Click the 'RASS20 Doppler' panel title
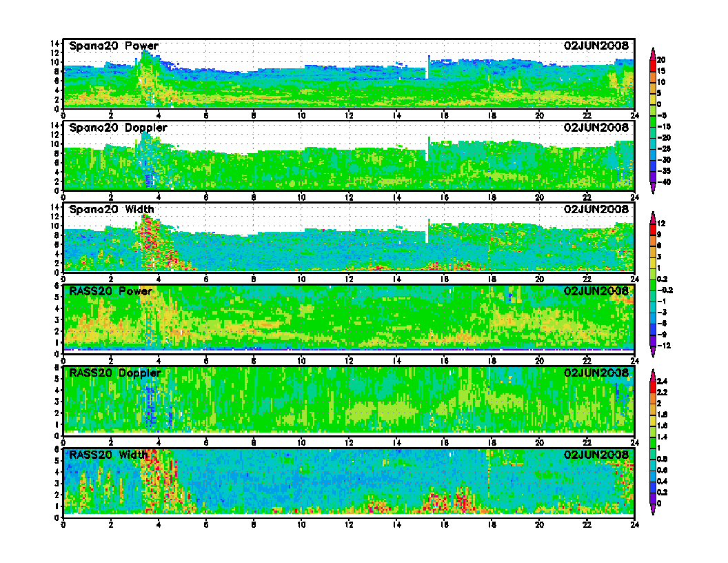Screen dimensions: 728x563 coord(114,373)
